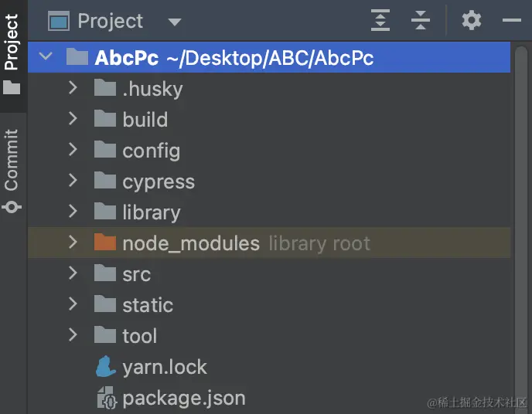Select the cypress folder

point(158,182)
